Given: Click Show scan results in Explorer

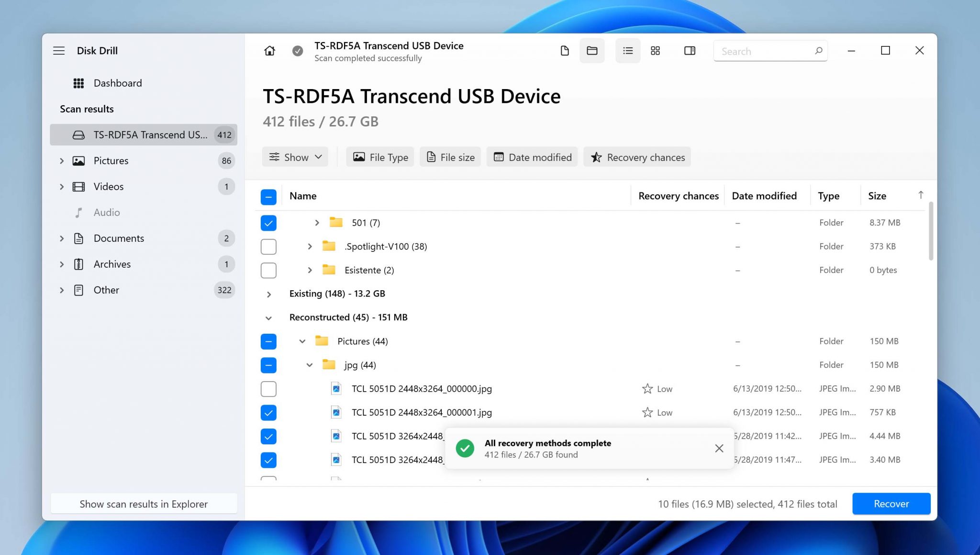Looking at the screenshot, I should pos(143,504).
